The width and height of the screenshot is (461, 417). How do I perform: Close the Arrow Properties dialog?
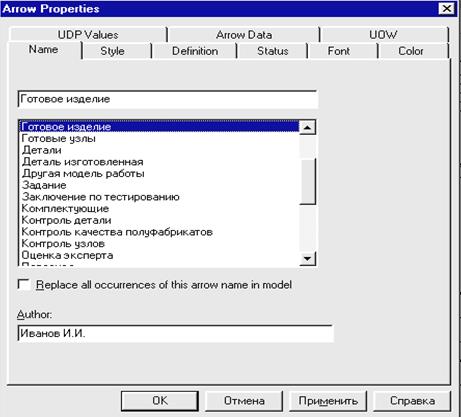447,8
